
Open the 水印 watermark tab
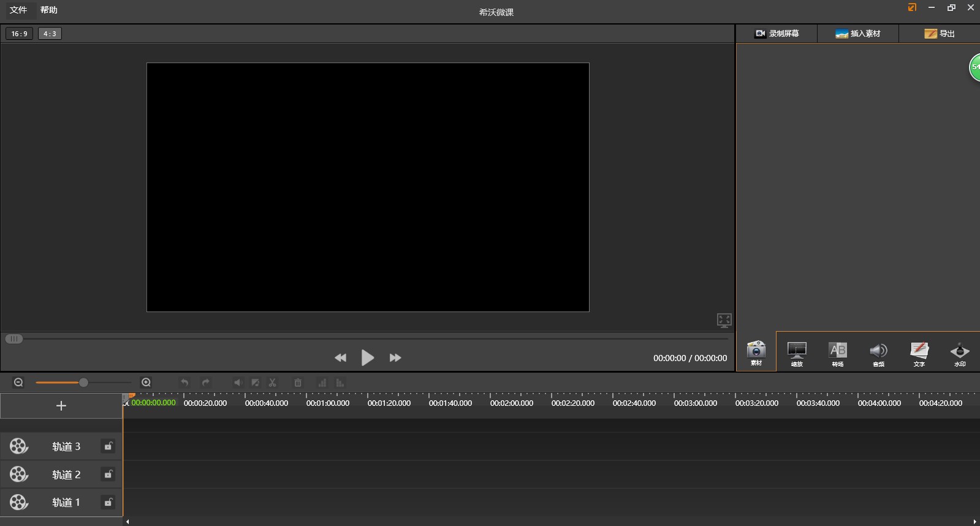[960, 353]
